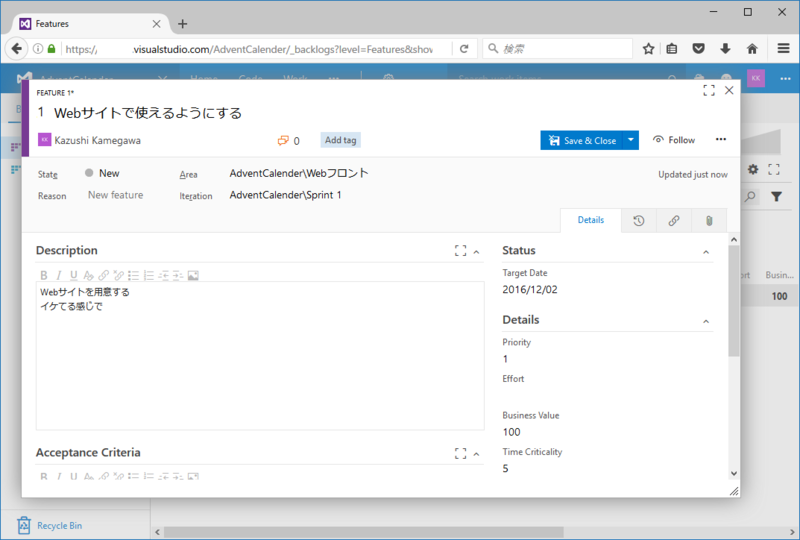Increase indent in Description editor
The height and width of the screenshot is (540, 800).
tap(178, 276)
